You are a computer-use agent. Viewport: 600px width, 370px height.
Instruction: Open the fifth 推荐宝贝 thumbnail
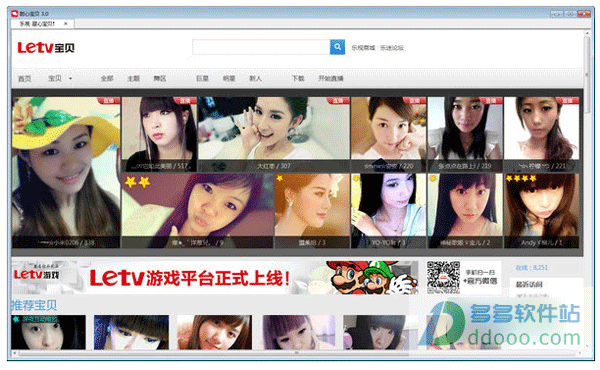[380, 332]
